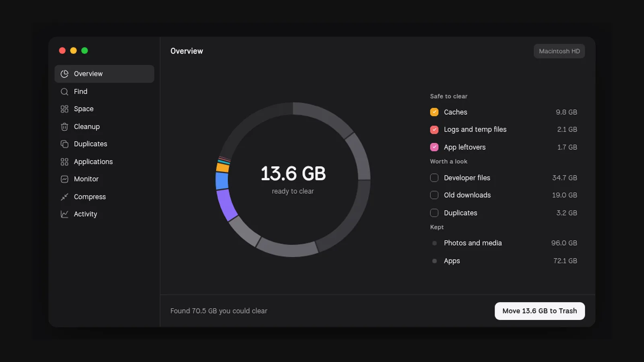Click the Activity chart icon
Screen dimensions: 644x362
64,214
